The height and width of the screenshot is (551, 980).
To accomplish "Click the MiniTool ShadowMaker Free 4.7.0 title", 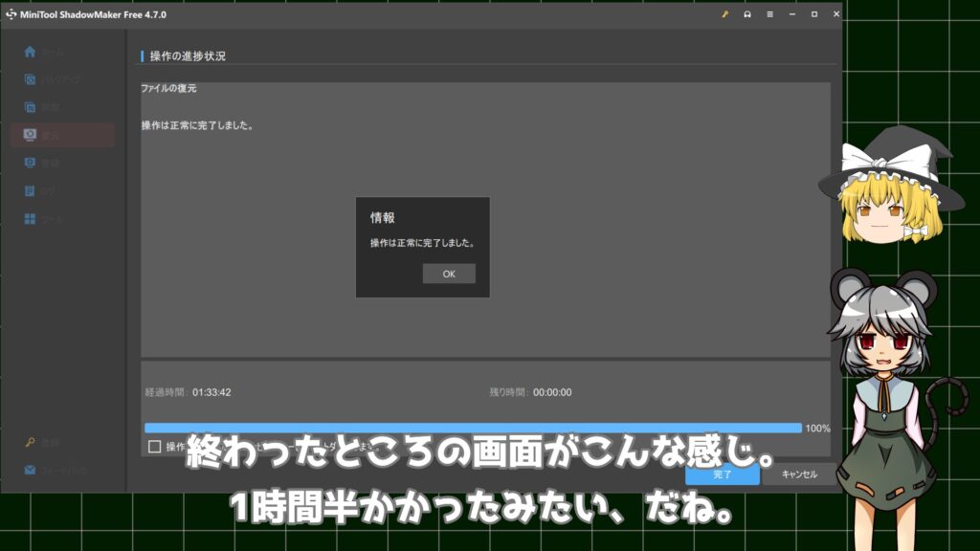I will click(93, 14).
